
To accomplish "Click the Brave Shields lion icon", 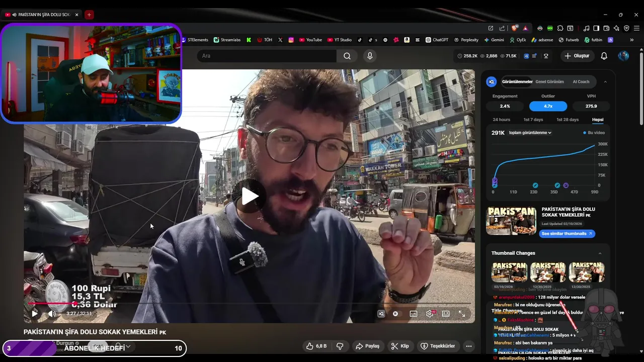I will pyautogui.click(x=515, y=28).
